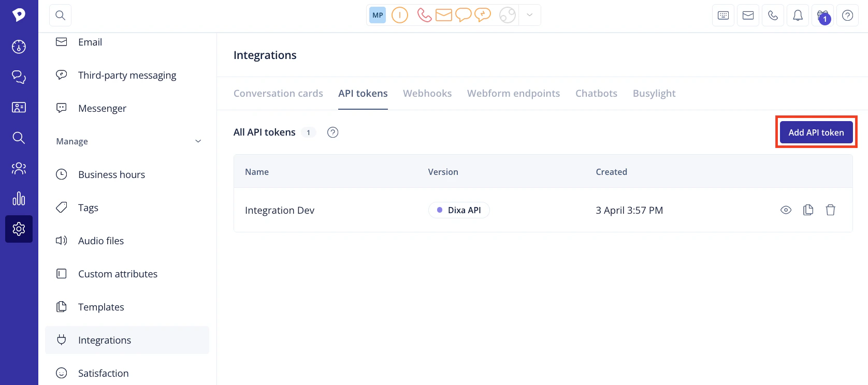The height and width of the screenshot is (385, 868).
Task: Switch to Busylight tab
Action: [654, 93]
